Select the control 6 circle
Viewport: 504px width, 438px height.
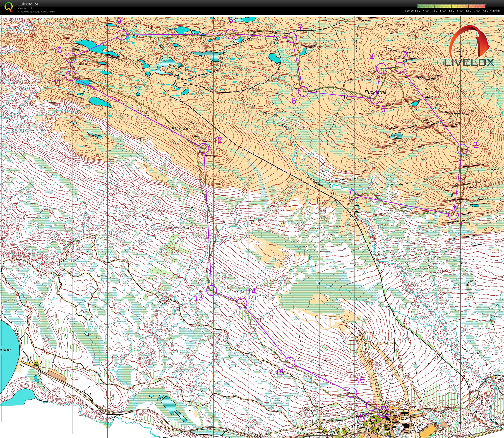[303, 91]
